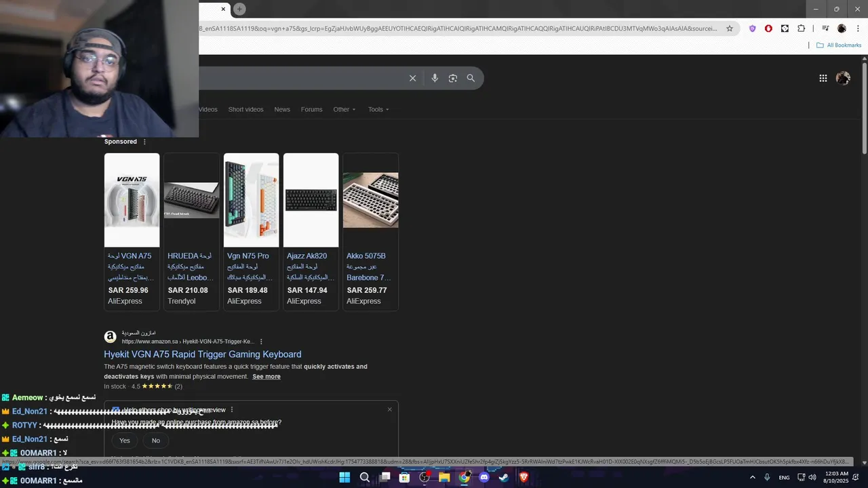Submit search with the magnifier icon

click(471, 78)
